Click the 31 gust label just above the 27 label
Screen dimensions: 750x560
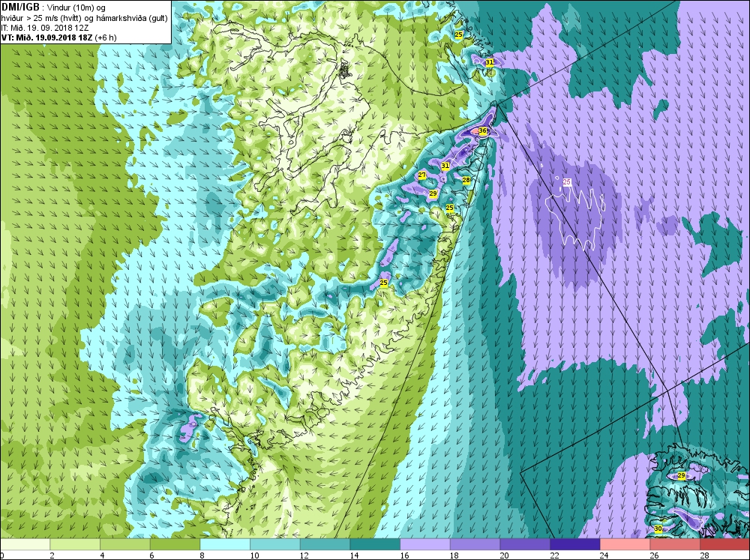coord(445,166)
